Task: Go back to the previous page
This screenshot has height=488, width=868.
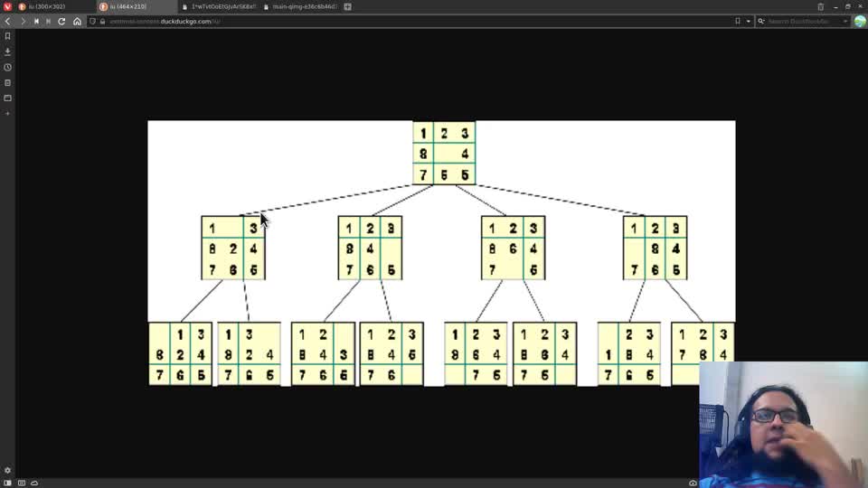Action: 8,21
